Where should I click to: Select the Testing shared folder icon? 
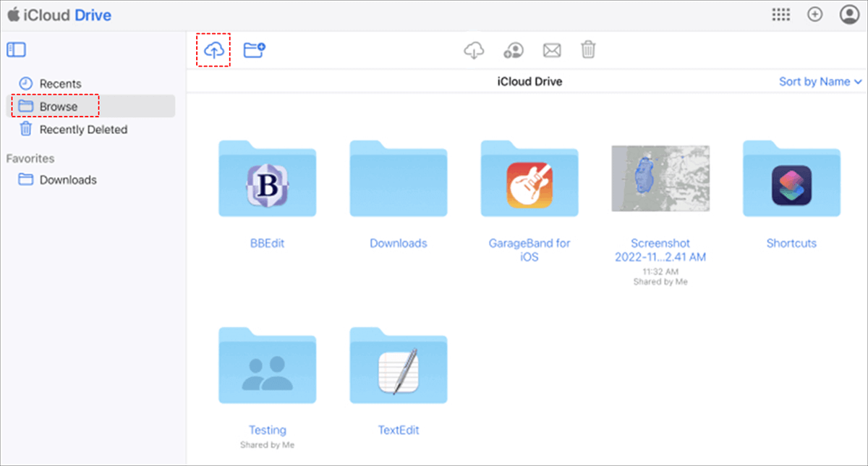click(268, 365)
